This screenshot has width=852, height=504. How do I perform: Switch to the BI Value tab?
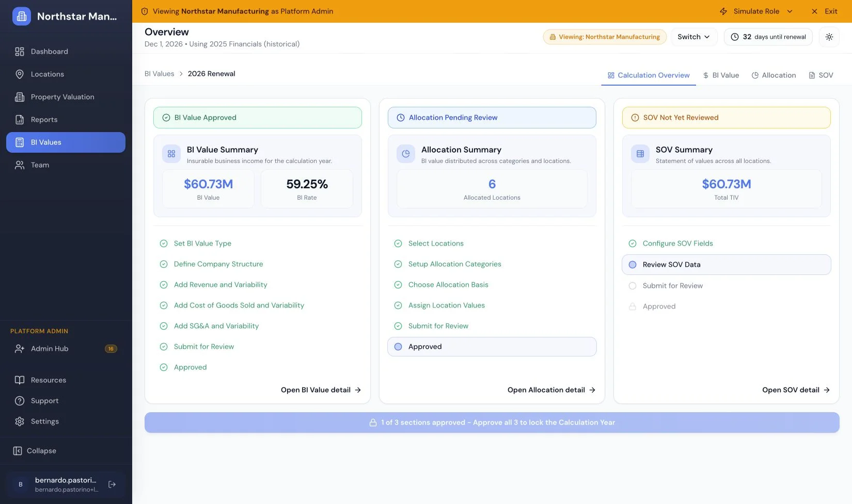pyautogui.click(x=721, y=75)
